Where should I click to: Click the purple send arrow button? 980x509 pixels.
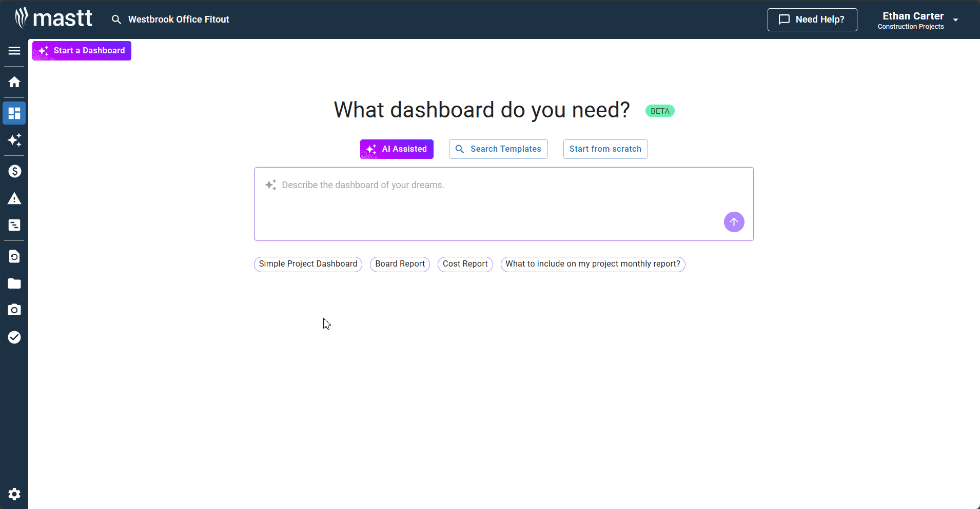[x=734, y=222]
